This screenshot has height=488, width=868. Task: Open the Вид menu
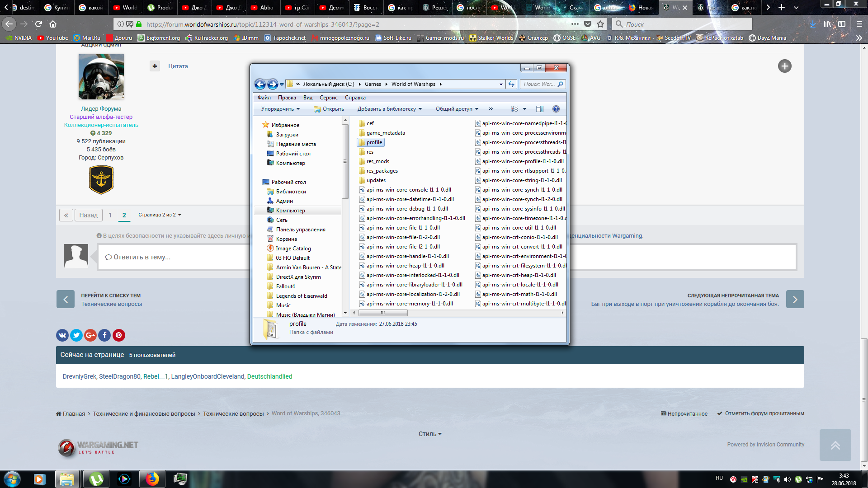click(x=308, y=98)
